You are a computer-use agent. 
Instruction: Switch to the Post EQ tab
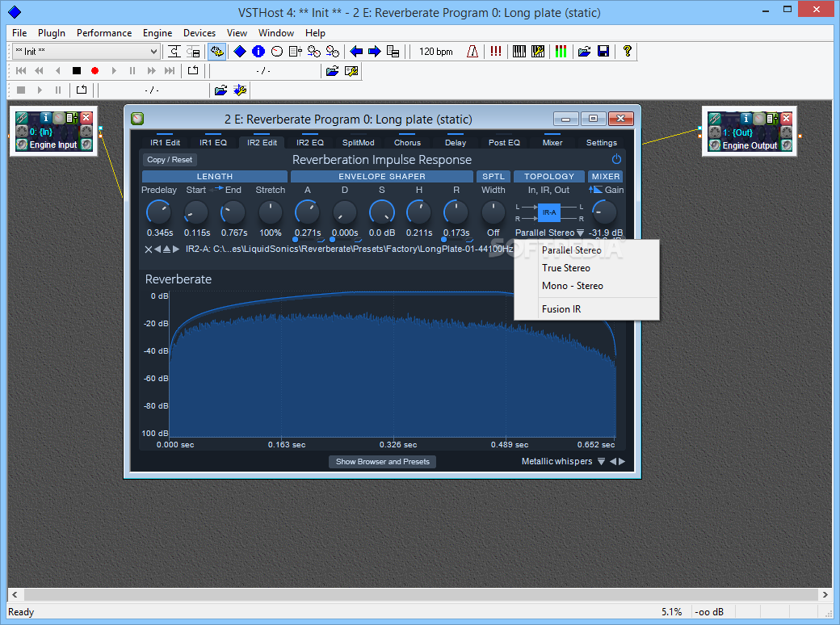[504, 142]
